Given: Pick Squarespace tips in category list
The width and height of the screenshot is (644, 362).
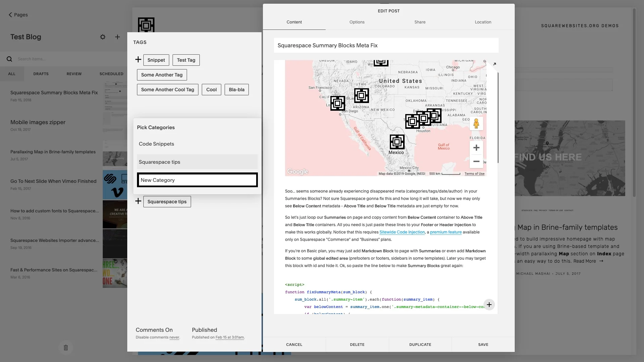Looking at the screenshot, I should [197, 162].
